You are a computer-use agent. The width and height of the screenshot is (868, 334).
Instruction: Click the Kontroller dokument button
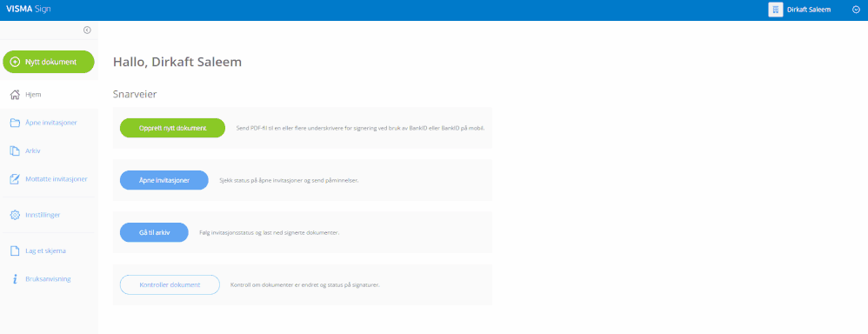(x=170, y=284)
